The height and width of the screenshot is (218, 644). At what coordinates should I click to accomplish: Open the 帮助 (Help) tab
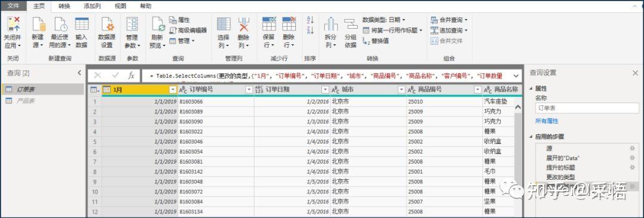pyautogui.click(x=145, y=6)
